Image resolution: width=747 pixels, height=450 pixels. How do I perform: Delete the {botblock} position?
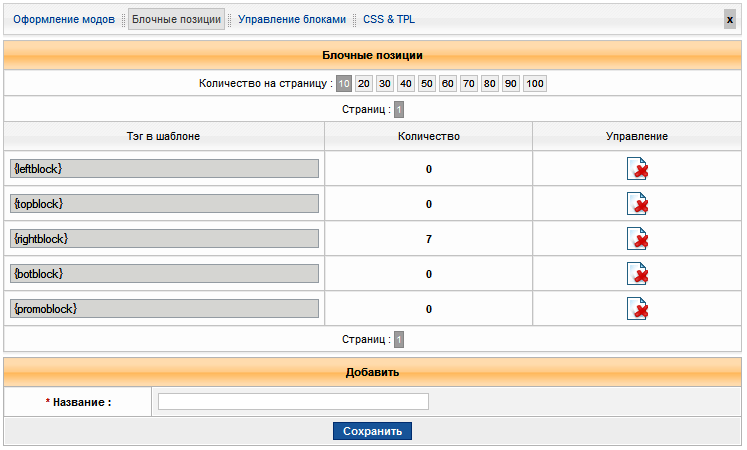(x=637, y=274)
